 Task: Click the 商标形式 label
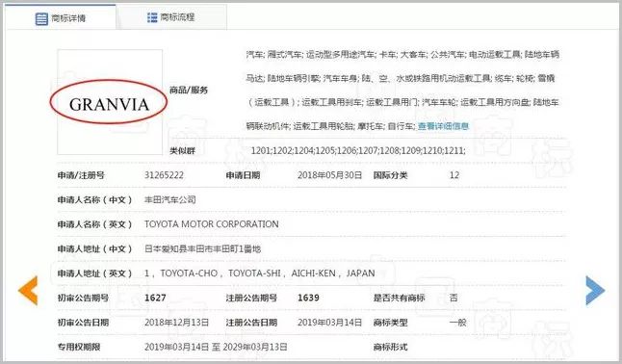coord(390,347)
